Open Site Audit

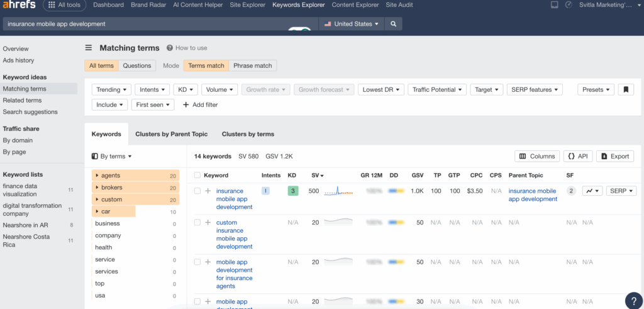399,5
